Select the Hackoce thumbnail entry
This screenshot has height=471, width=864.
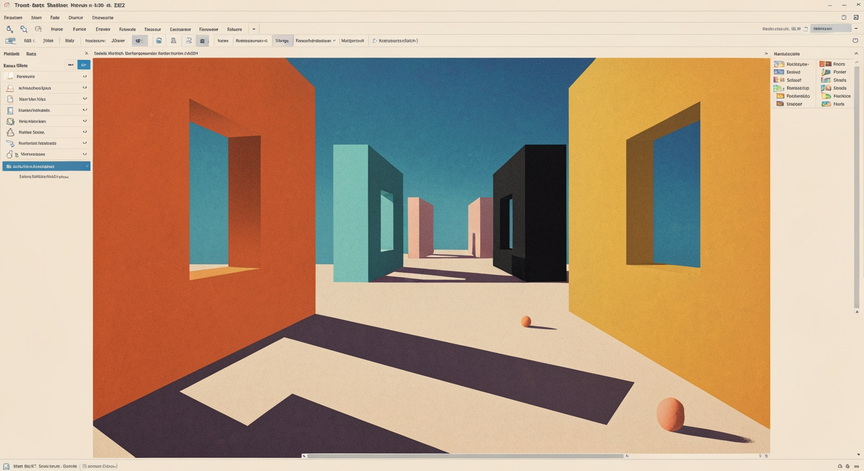pos(836,96)
